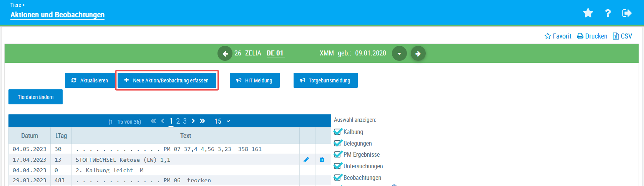
Task: Select the 29.03.2023 date cell
Action: (30, 180)
